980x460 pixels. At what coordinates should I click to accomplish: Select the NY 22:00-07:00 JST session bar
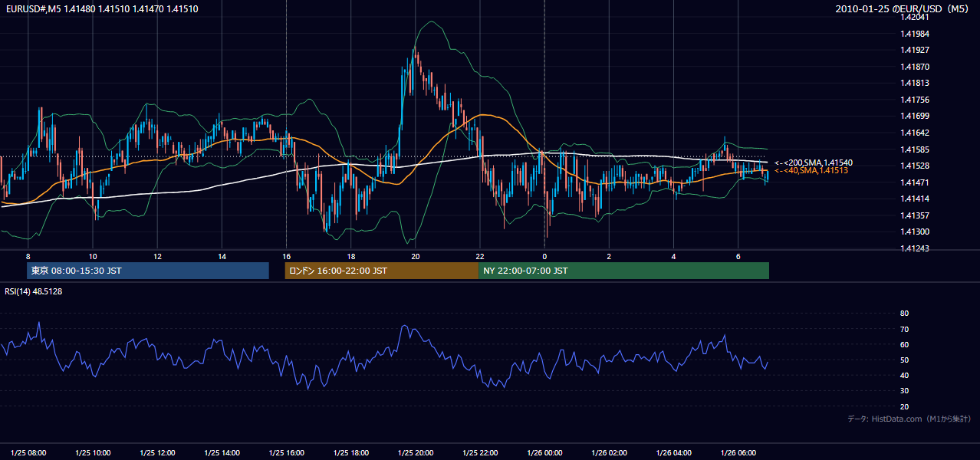tap(623, 271)
